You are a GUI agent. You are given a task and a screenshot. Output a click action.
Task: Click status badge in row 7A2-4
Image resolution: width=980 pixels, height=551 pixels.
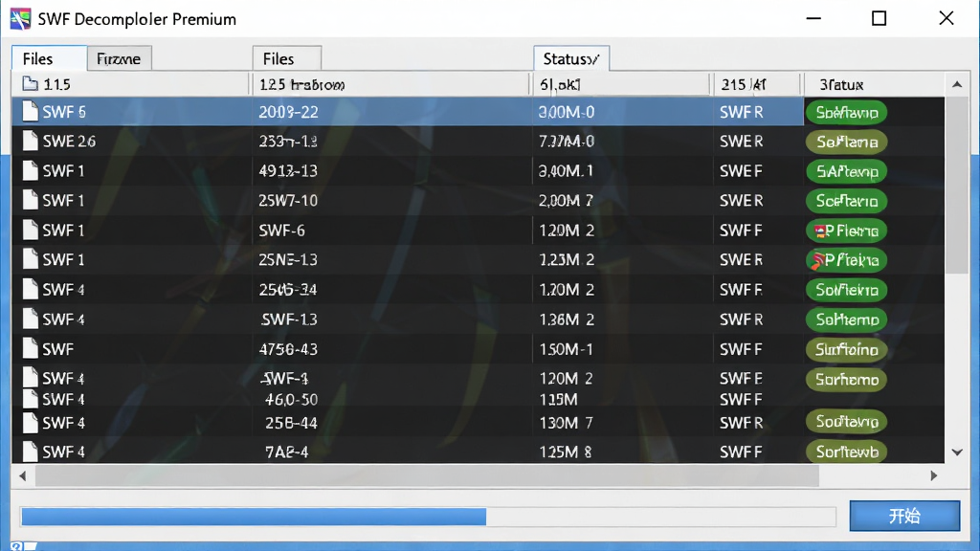pos(846,452)
